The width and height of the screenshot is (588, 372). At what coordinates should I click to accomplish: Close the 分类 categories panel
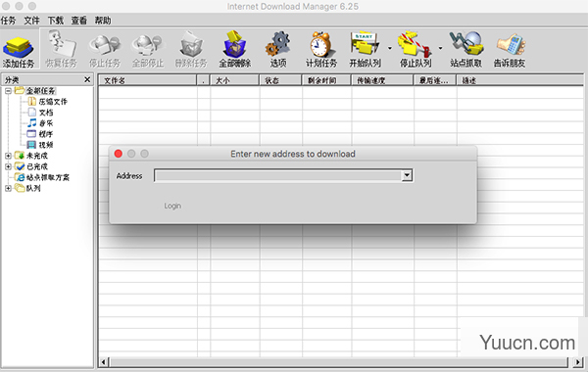(x=87, y=79)
